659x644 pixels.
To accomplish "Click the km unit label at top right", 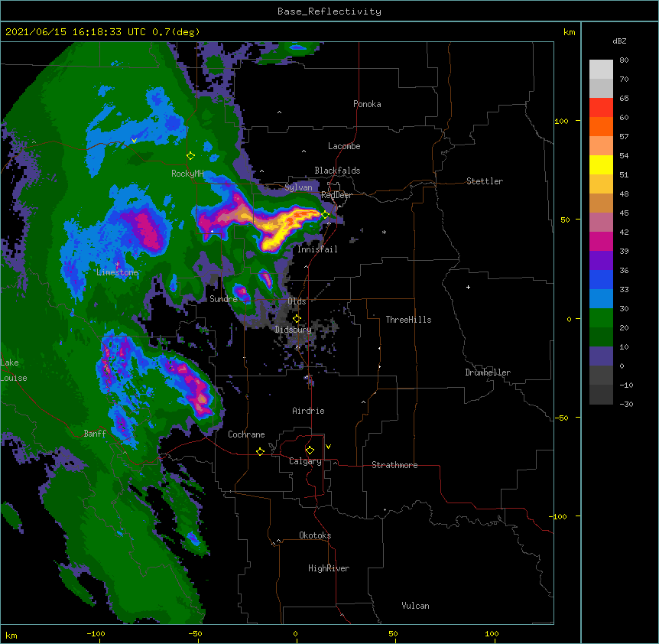I will click(x=569, y=32).
